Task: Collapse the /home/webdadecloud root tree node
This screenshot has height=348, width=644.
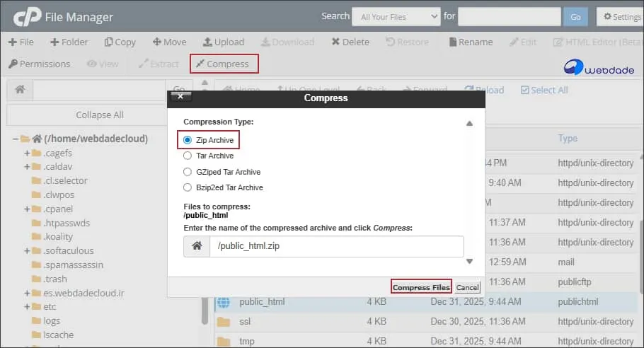Action: coord(16,139)
